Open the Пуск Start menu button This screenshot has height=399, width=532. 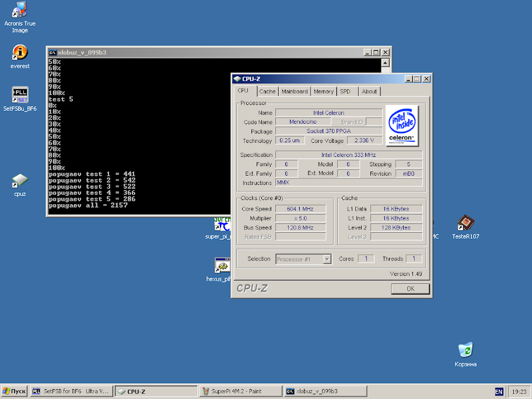15,391
